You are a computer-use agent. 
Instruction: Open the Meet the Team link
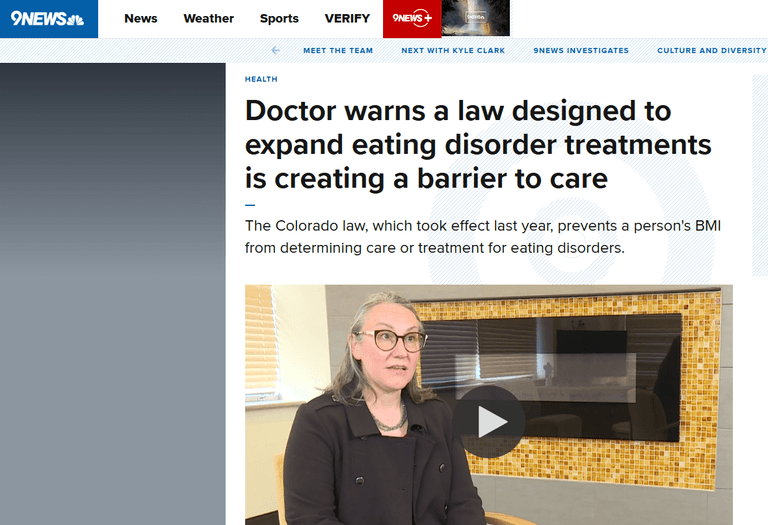tap(338, 50)
